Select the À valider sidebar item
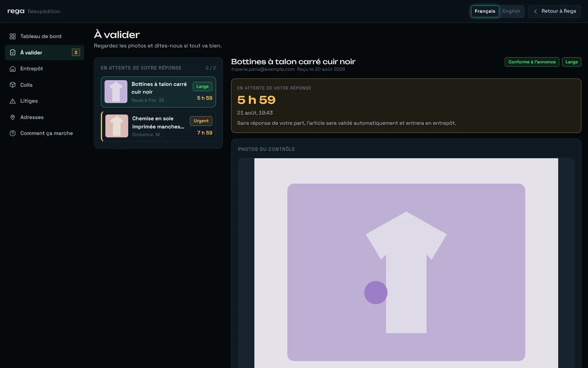This screenshot has width=588, height=368. pos(44,53)
